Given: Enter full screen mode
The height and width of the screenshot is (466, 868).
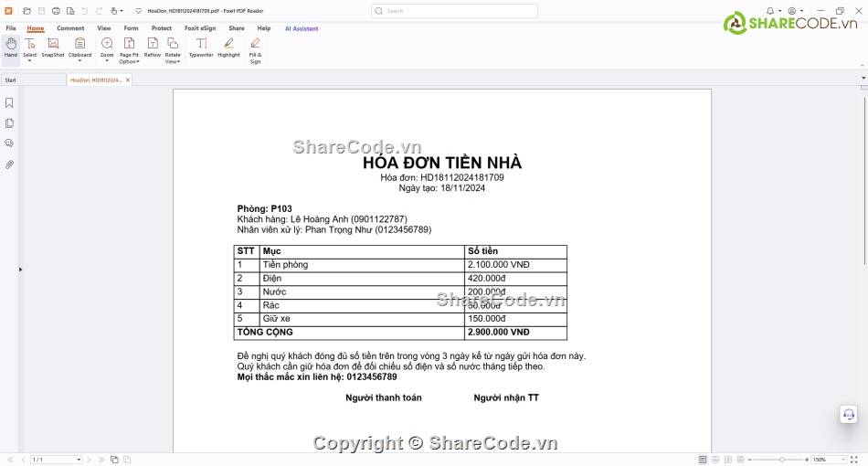Looking at the screenshot, I should click(x=854, y=460).
